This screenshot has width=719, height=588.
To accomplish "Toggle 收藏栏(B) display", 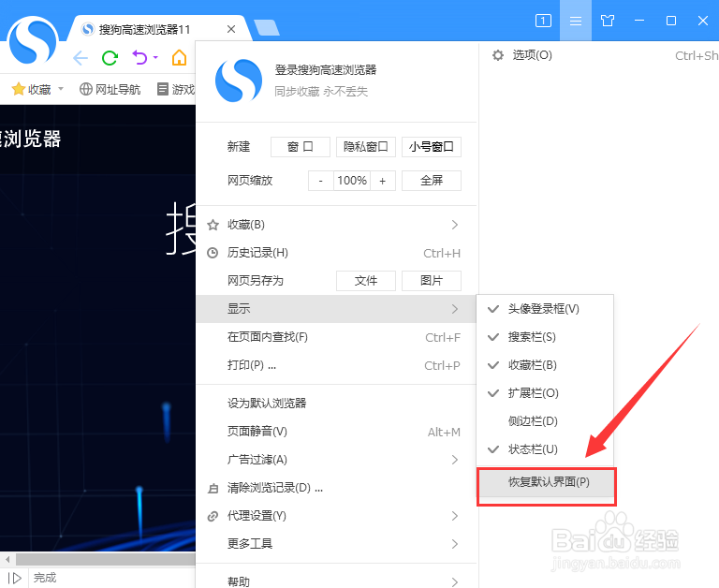I will tap(545, 365).
